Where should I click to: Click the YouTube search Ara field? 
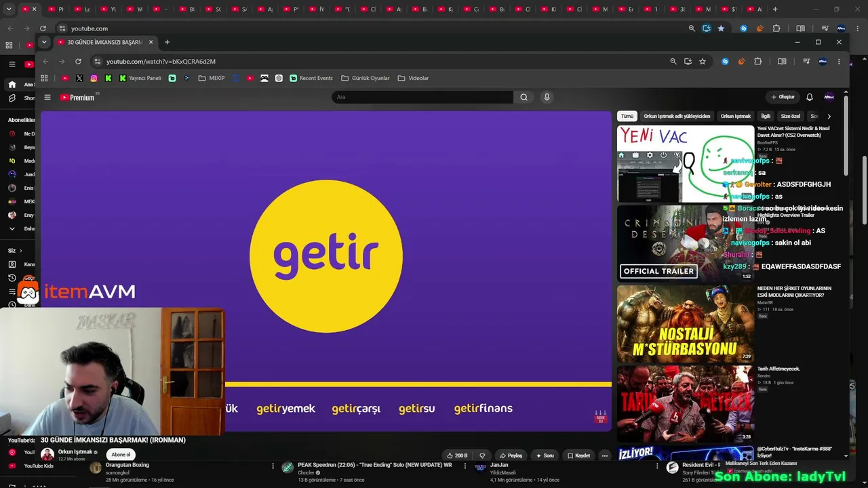click(x=422, y=97)
